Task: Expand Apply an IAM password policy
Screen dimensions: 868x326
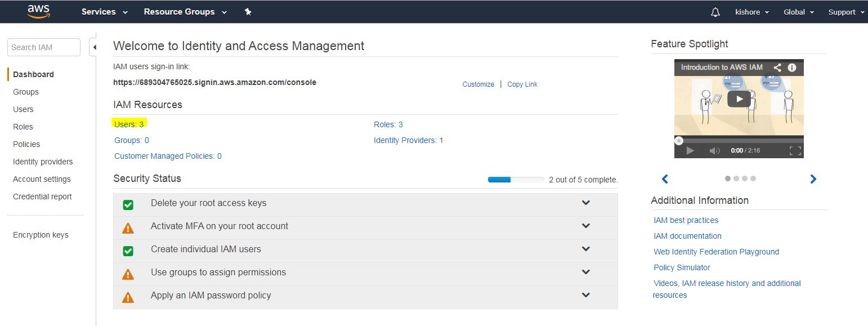Action: pyautogui.click(x=585, y=295)
